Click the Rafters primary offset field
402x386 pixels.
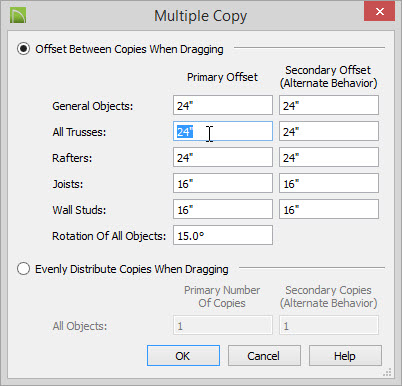(x=223, y=157)
